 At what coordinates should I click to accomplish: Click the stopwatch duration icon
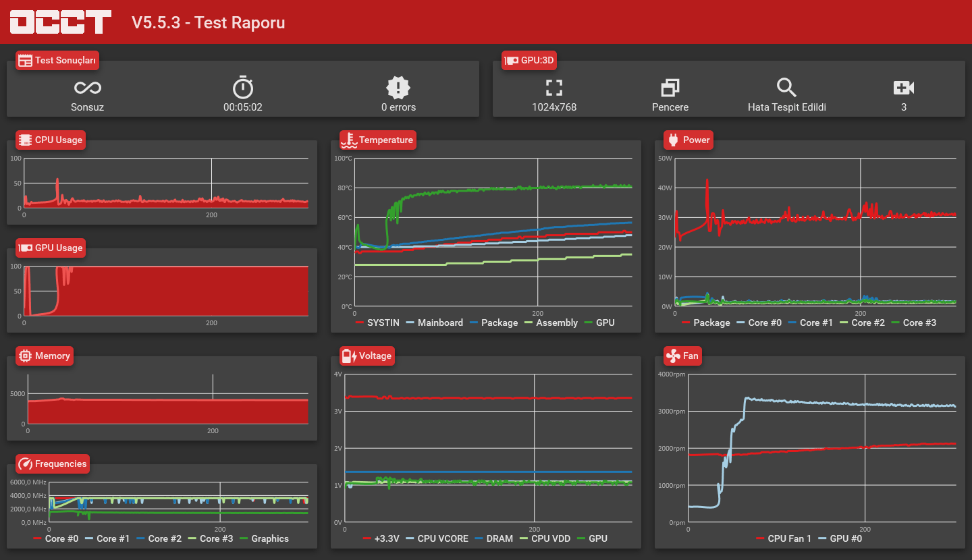click(243, 87)
